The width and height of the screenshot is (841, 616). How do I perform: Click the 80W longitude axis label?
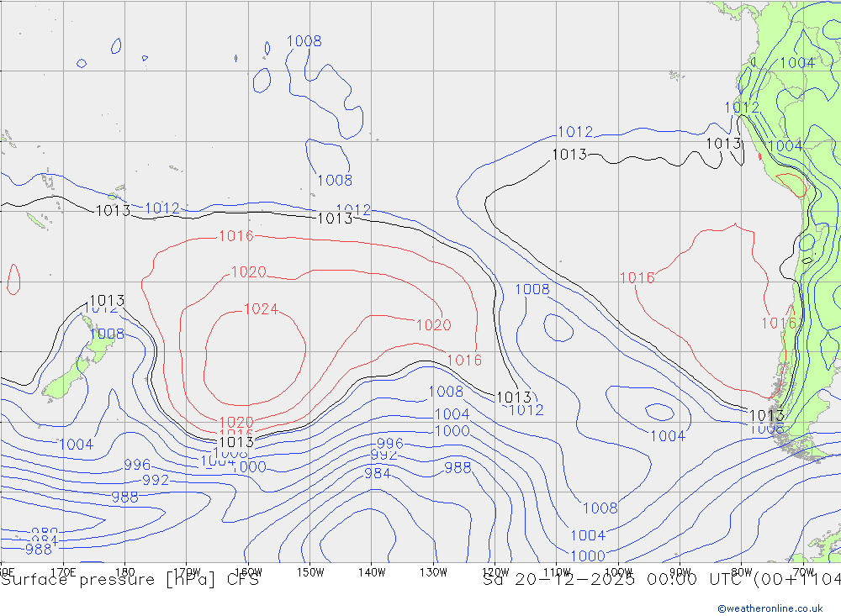pos(742,572)
